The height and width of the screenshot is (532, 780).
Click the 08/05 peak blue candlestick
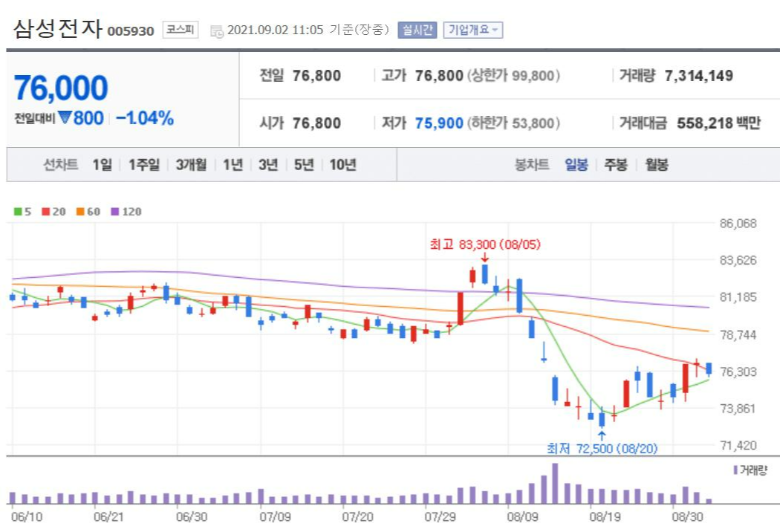pos(485,274)
